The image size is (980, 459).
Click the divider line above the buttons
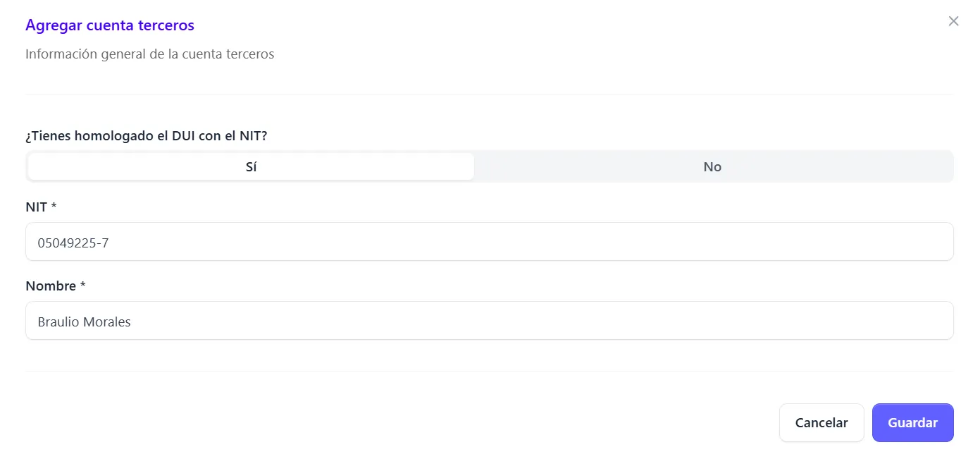(x=489, y=371)
